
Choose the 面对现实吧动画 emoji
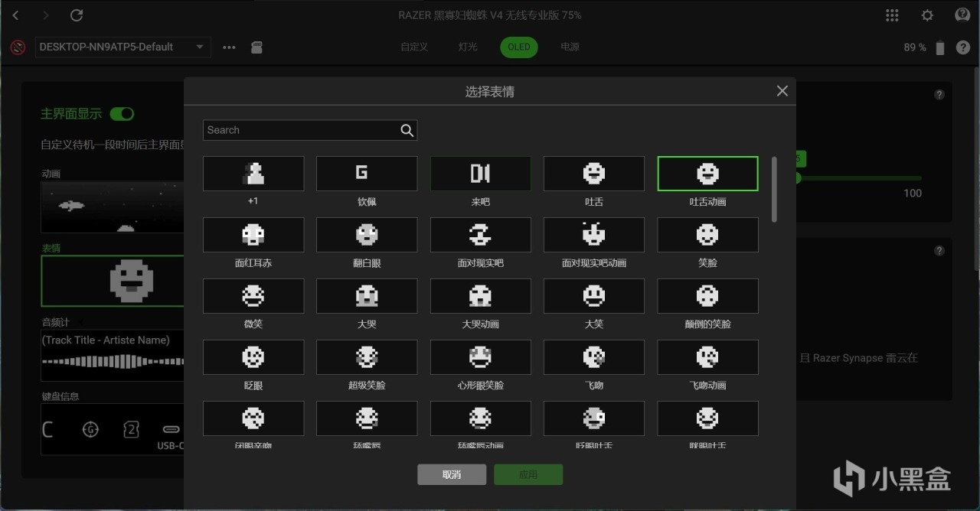point(594,235)
